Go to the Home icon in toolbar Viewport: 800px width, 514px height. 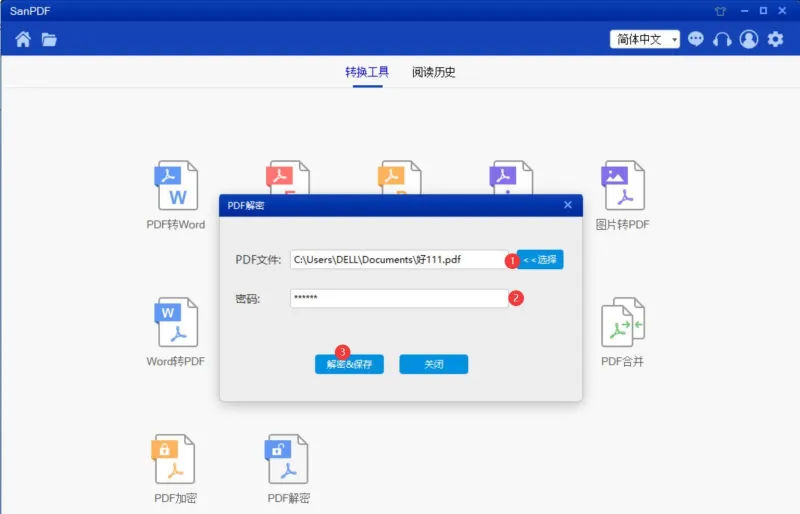(x=23, y=39)
